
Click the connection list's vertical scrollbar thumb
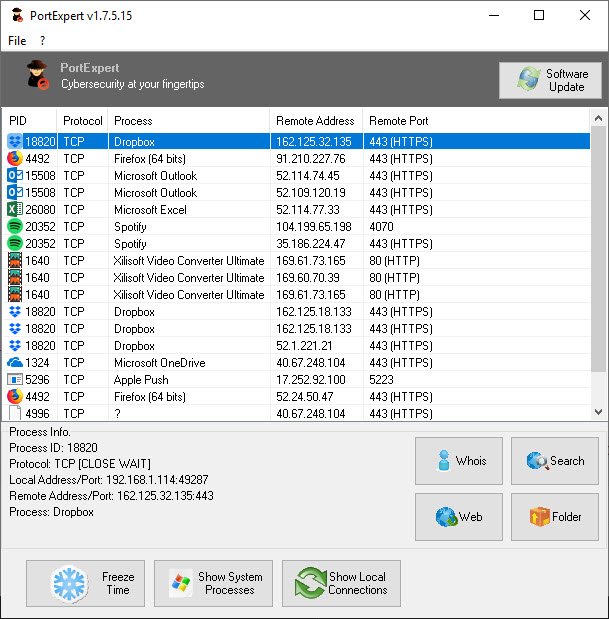598,249
